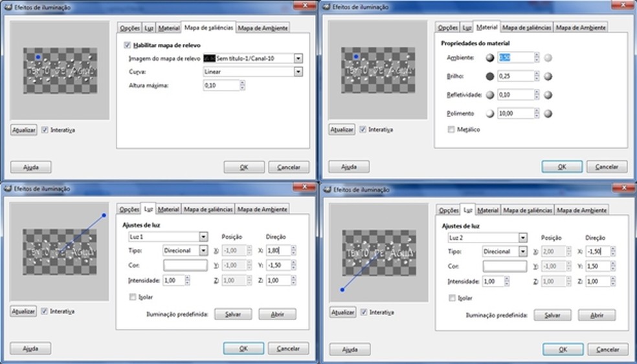Click Salvar preset button in Luz 1 window

click(x=233, y=314)
